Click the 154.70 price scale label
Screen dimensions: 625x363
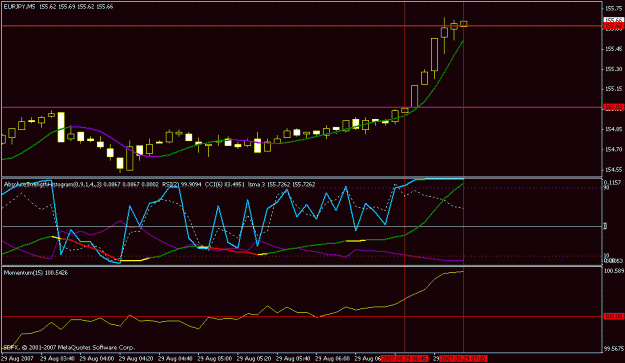(x=613, y=149)
